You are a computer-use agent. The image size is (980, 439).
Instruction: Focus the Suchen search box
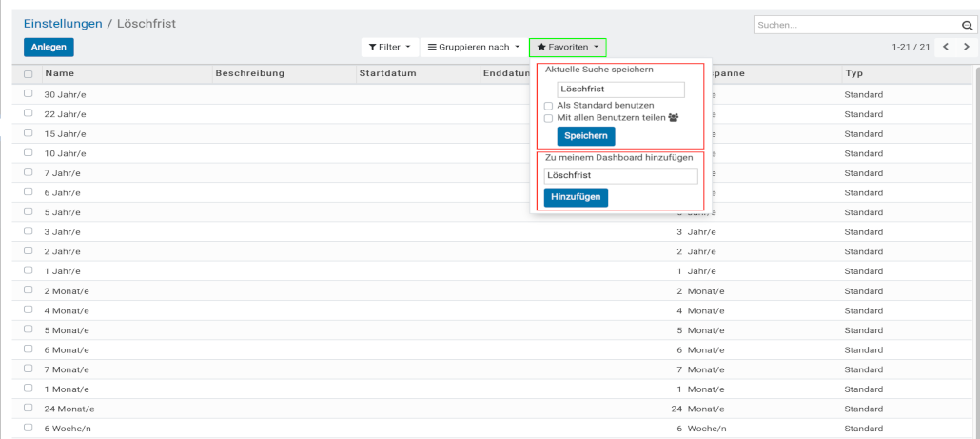tap(853, 26)
